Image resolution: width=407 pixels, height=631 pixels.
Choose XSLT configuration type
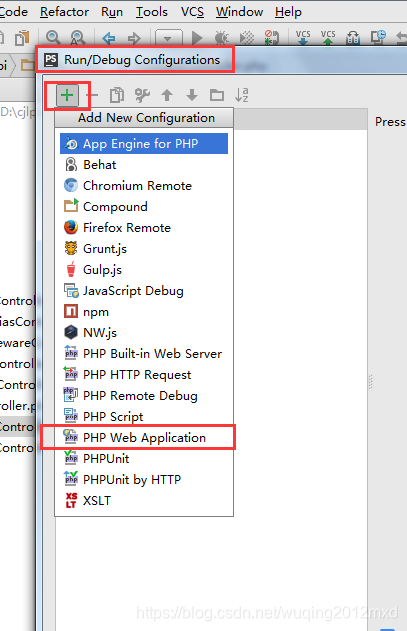click(x=144, y=500)
